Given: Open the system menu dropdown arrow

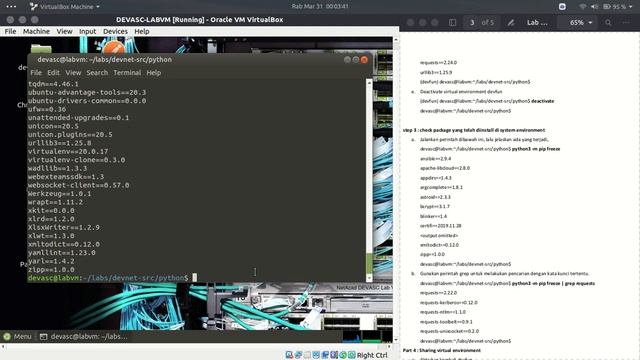Looking at the screenshot, I should [x=631, y=7].
